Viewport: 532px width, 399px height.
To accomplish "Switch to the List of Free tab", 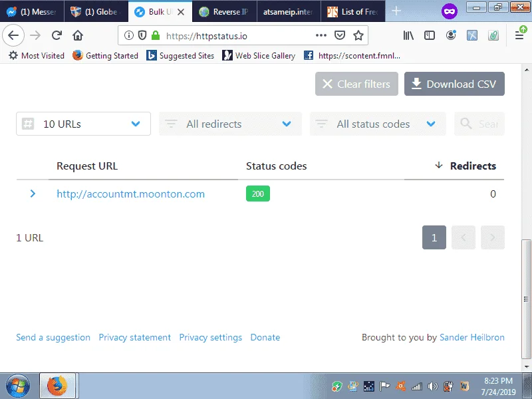I will (353, 11).
